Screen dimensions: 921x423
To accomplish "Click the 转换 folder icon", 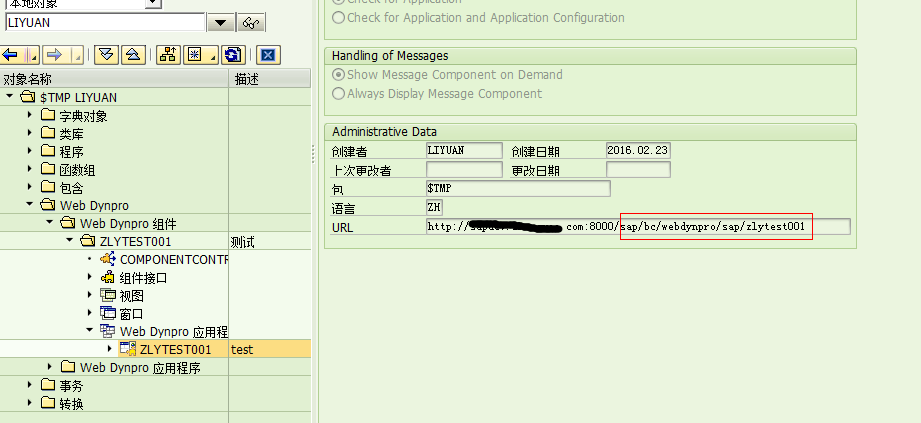I will tap(48, 403).
